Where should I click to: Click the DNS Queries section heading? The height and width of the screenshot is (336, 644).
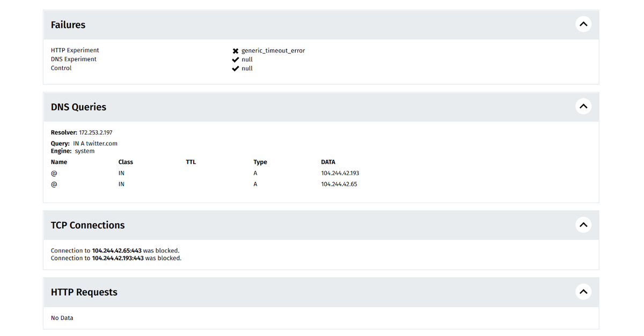click(78, 107)
